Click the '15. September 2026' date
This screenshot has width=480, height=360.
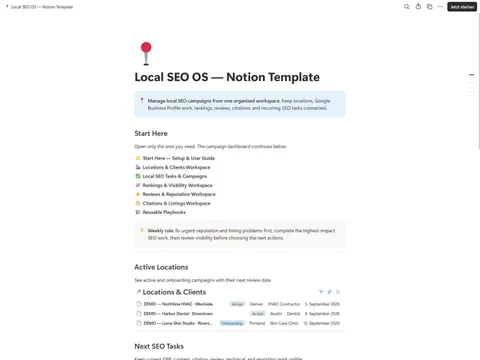[321, 323]
